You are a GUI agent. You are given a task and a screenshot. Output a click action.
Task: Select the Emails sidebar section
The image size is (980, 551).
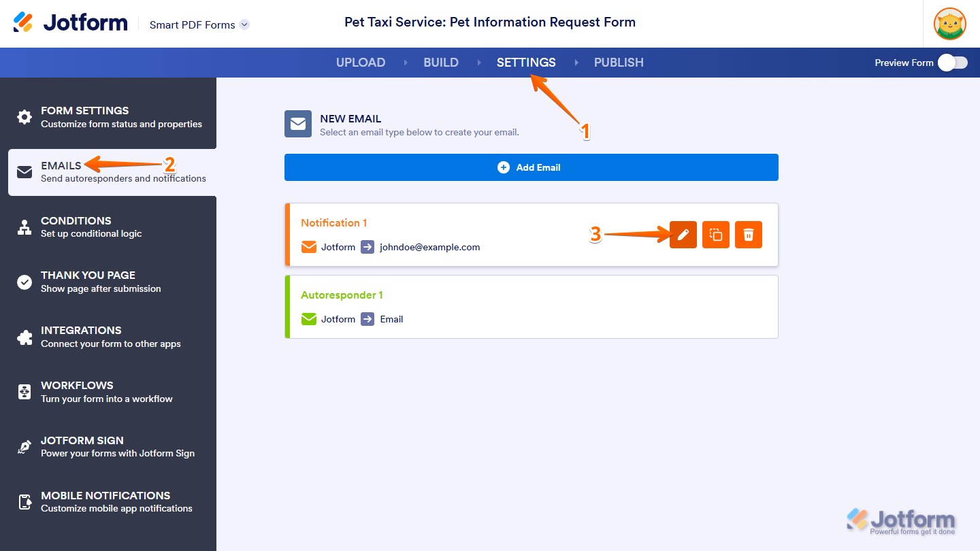pos(112,172)
